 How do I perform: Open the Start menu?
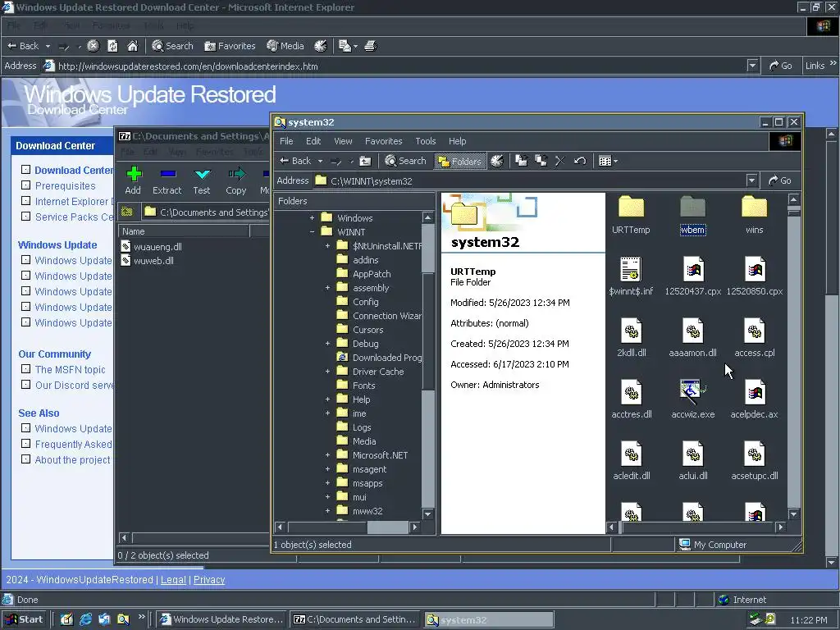coord(24,619)
